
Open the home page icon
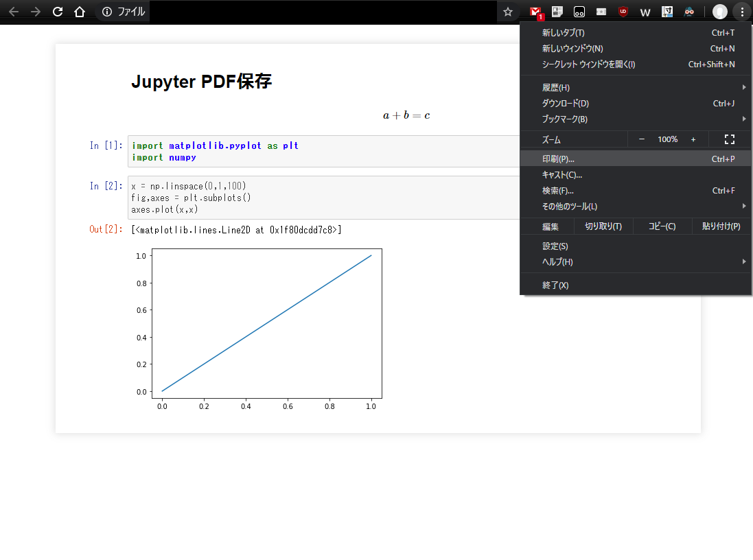(x=80, y=12)
